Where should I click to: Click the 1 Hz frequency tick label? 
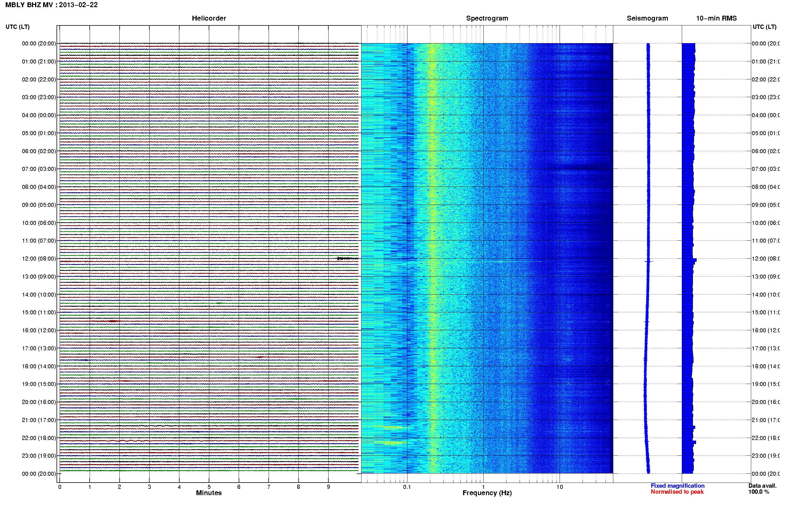[483, 487]
